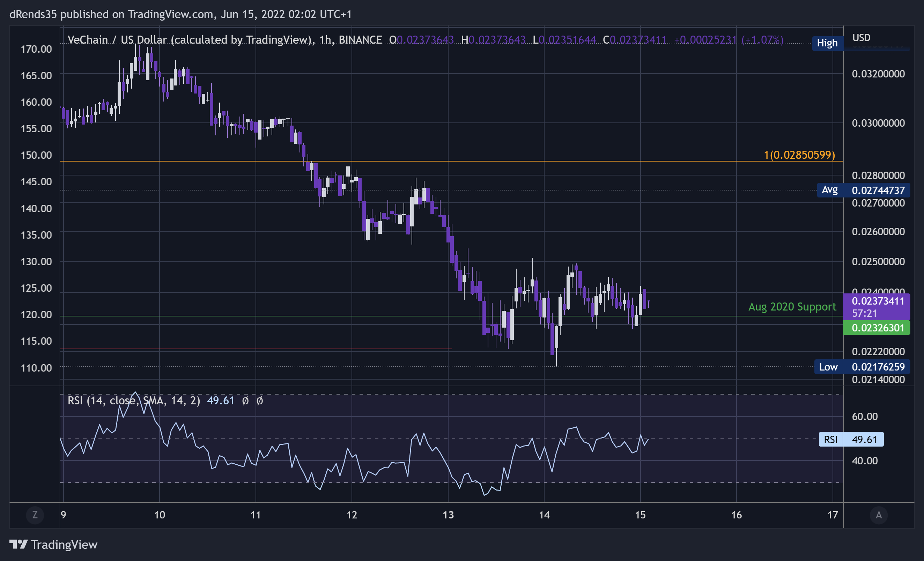Select the Aug 2020 Support line label
924x561 pixels.
click(792, 307)
